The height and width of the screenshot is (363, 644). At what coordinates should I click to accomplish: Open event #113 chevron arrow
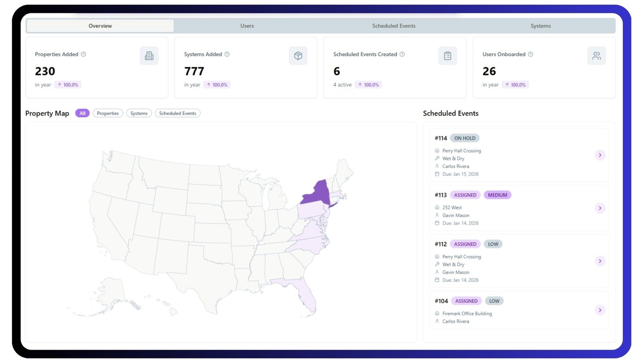coord(600,208)
